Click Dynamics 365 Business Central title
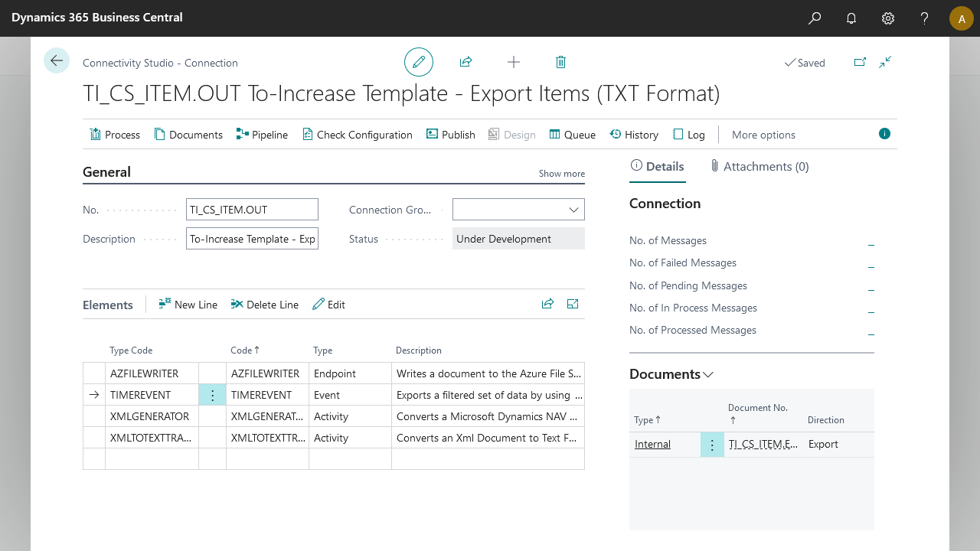Image resolution: width=980 pixels, height=551 pixels. point(97,18)
